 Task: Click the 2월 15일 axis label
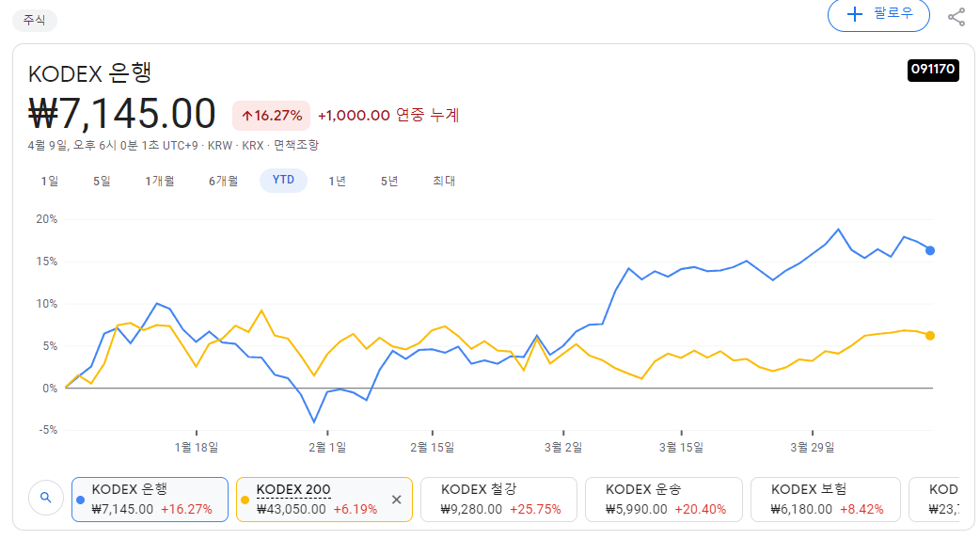coord(433,448)
